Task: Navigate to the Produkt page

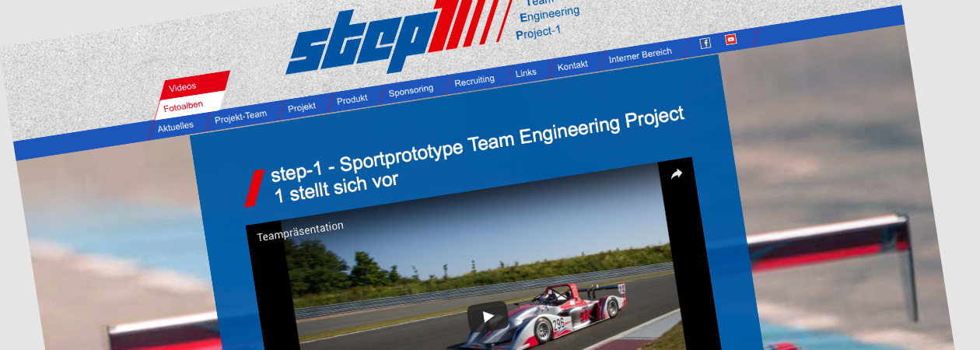Action: point(352,100)
